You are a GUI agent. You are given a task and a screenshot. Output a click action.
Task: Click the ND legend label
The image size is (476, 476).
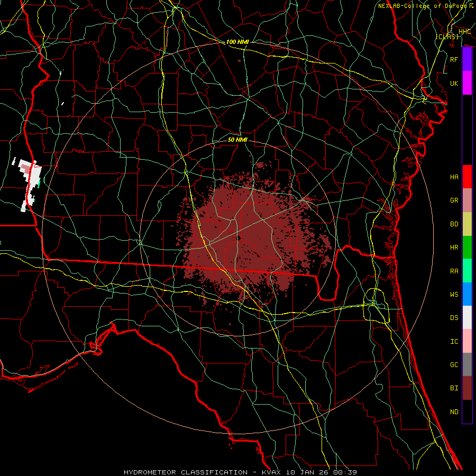tap(454, 412)
